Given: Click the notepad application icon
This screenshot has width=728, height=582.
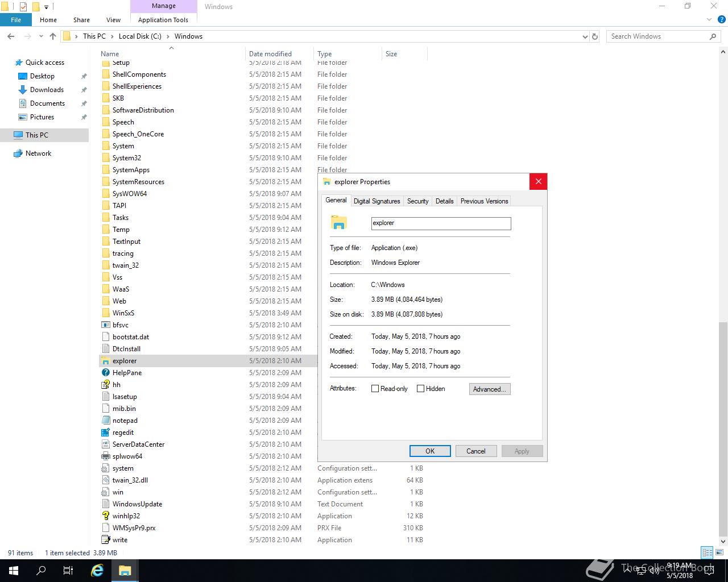Looking at the screenshot, I should (105, 421).
